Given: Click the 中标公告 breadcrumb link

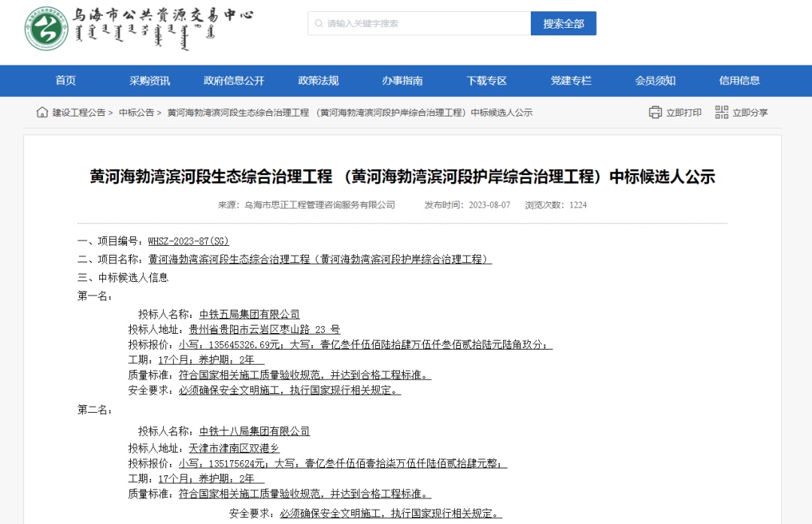Looking at the screenshot, I should point(136,113).
